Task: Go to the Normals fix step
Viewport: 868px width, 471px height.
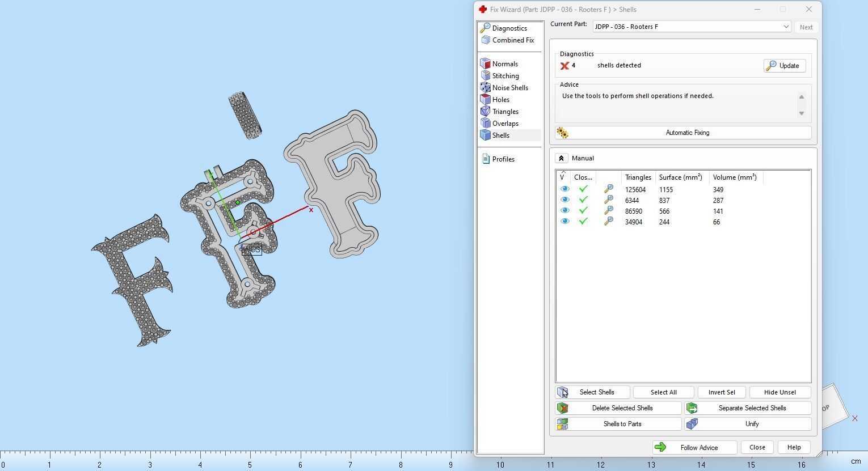Action: click(x=499, y=64)
